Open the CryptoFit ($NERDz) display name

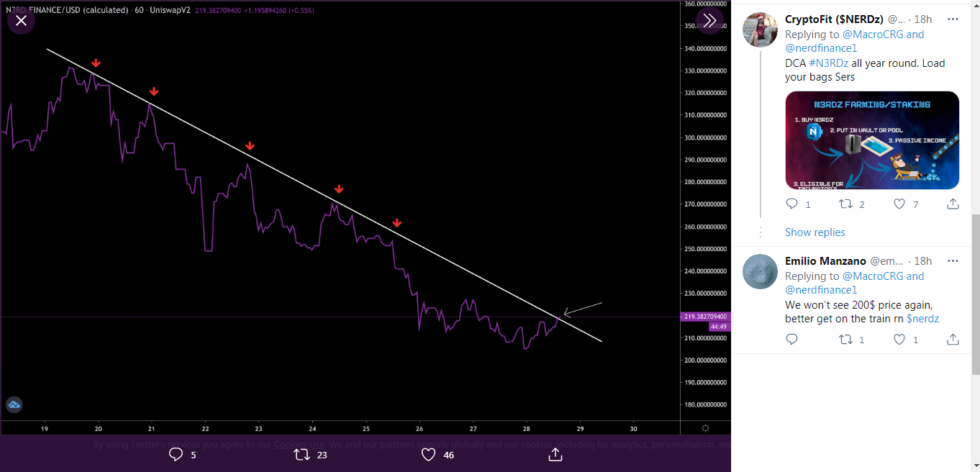834,19
